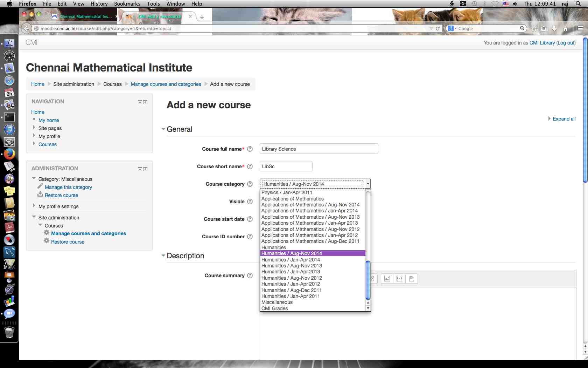The width and height of the screenshot is (588, 368).
Task: Open help icon next to Visible
Action: pos(250,202)
